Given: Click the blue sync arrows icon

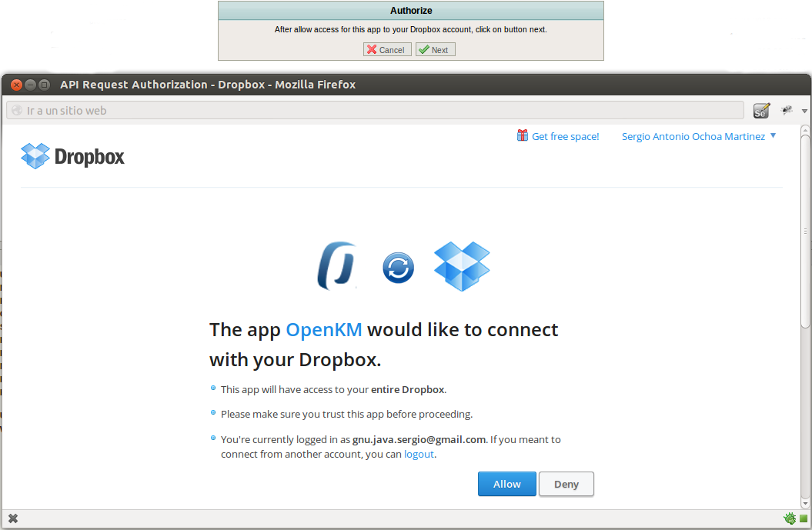Looking at the screenshot, I should point(398,268).
